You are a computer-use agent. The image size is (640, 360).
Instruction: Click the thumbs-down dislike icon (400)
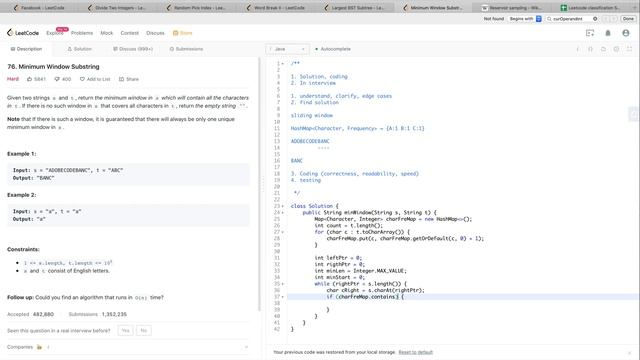(x=57, y=79)
